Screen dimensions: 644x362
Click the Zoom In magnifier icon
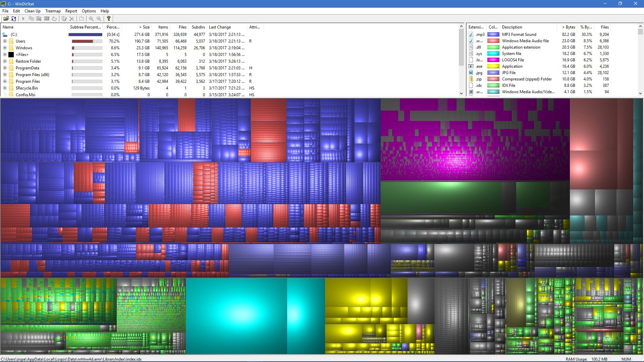click(x=91, y=19)
